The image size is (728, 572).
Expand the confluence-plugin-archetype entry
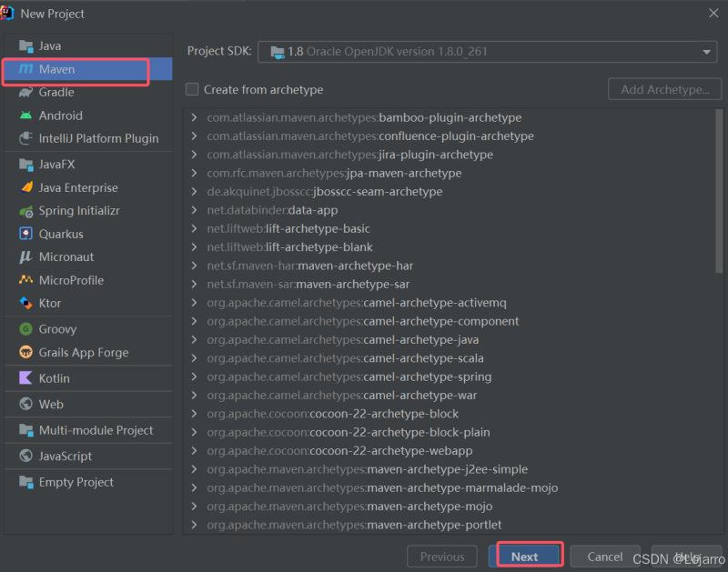pyautogui.click(x=194, y=135)
